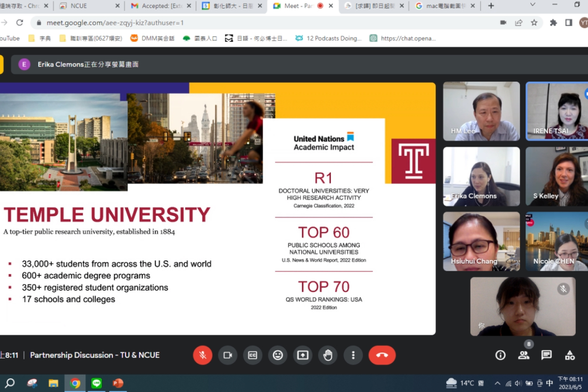The width and height of the screenshot is (588, 392).
Task: Raise hand in the meeting
Action: (x=328, y=355)
